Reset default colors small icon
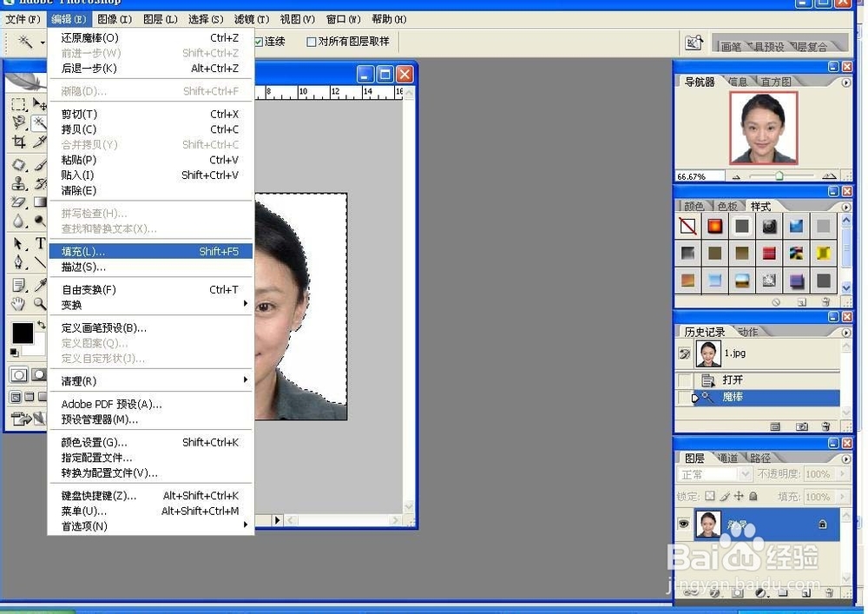The width and height of the screenshot is (868, 614). click(x=15, y=352)
